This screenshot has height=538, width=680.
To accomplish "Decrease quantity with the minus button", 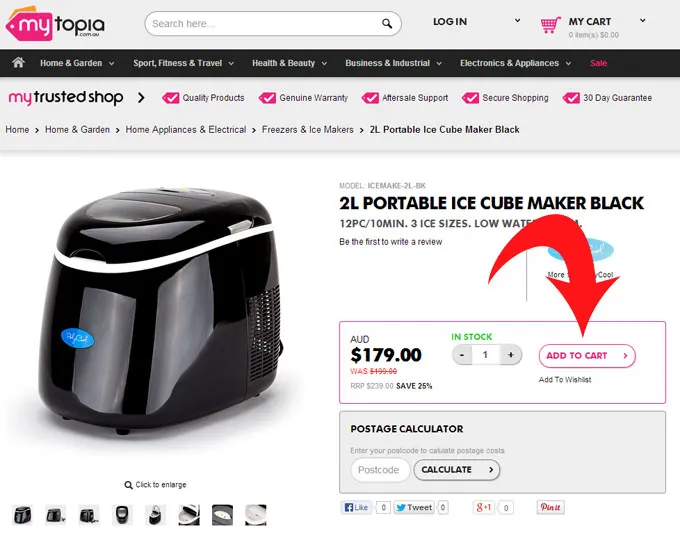I will click(x=462, y=355).
